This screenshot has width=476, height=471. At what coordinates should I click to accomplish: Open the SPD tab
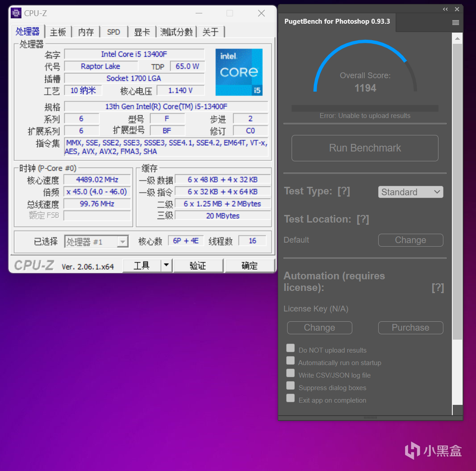(113, 32)
